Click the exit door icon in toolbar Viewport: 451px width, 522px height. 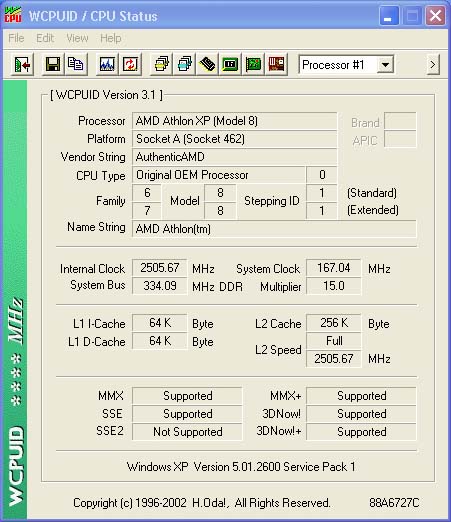(22, 64)
